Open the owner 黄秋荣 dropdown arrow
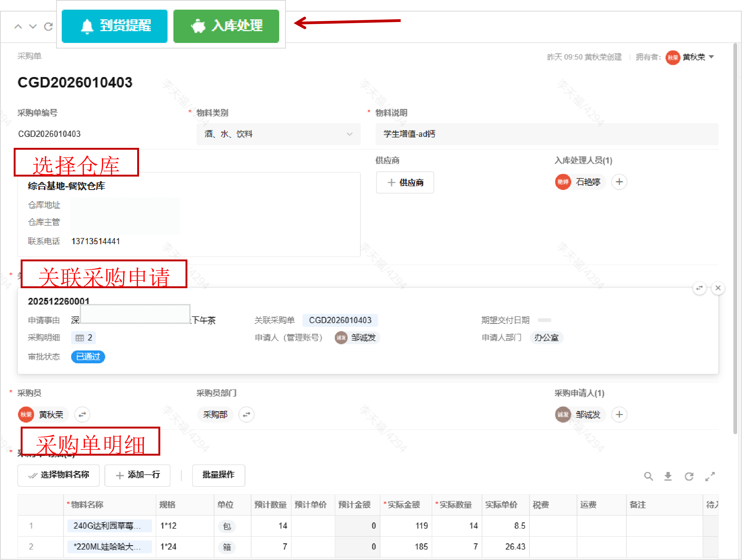Viewport: 742px width, 560px height. [x=711, y=57]
